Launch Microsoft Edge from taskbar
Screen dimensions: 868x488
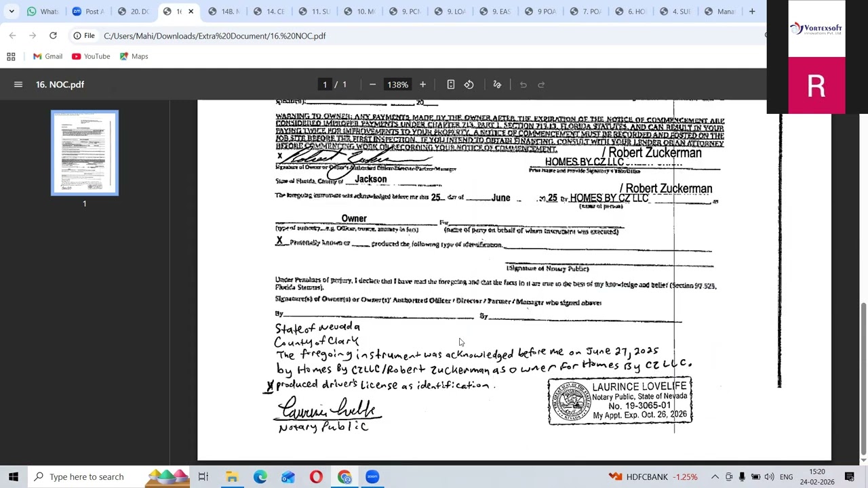tap(260, 476)
